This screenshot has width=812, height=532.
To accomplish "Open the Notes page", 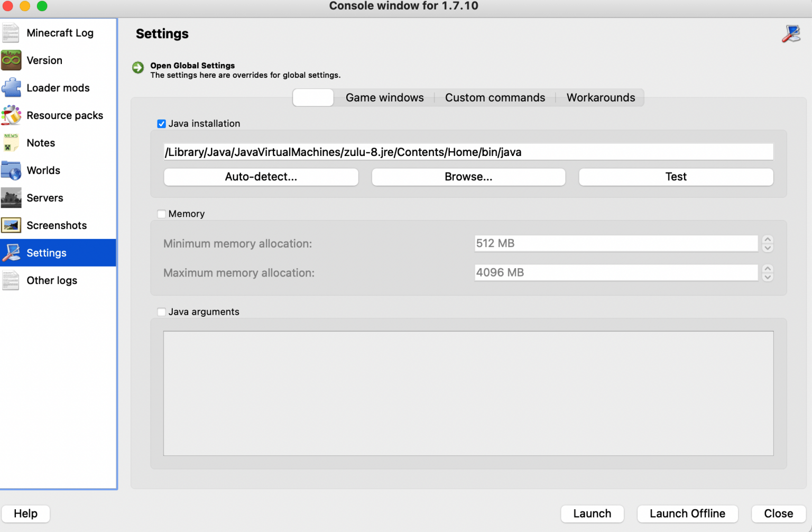I will click(x=41, y=143).
